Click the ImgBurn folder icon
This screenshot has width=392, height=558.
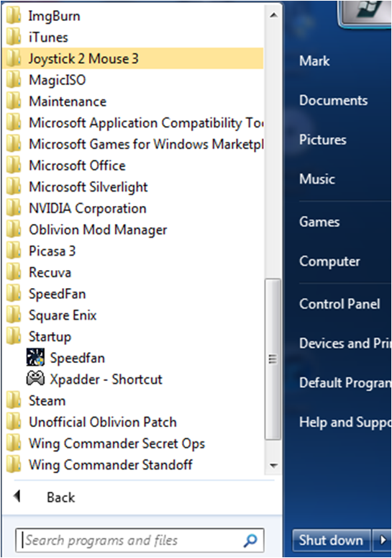(x=14, y=16)
